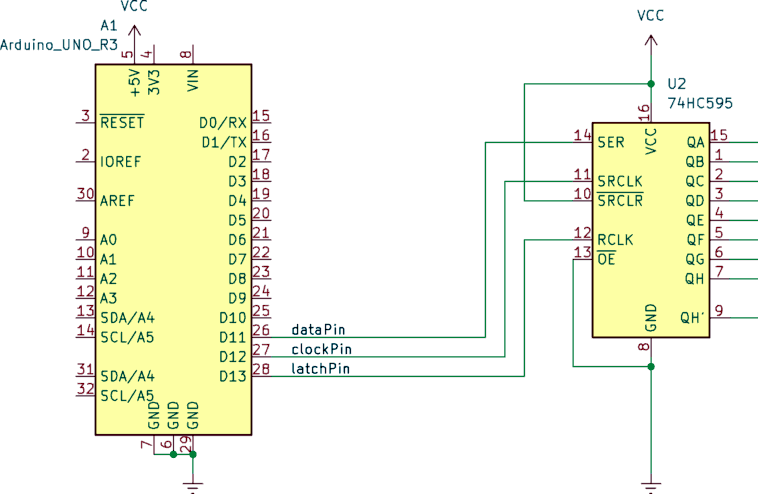Click the A3 analog pin name
The width and height of the screenshot is (758, 494).
[108, 298]
